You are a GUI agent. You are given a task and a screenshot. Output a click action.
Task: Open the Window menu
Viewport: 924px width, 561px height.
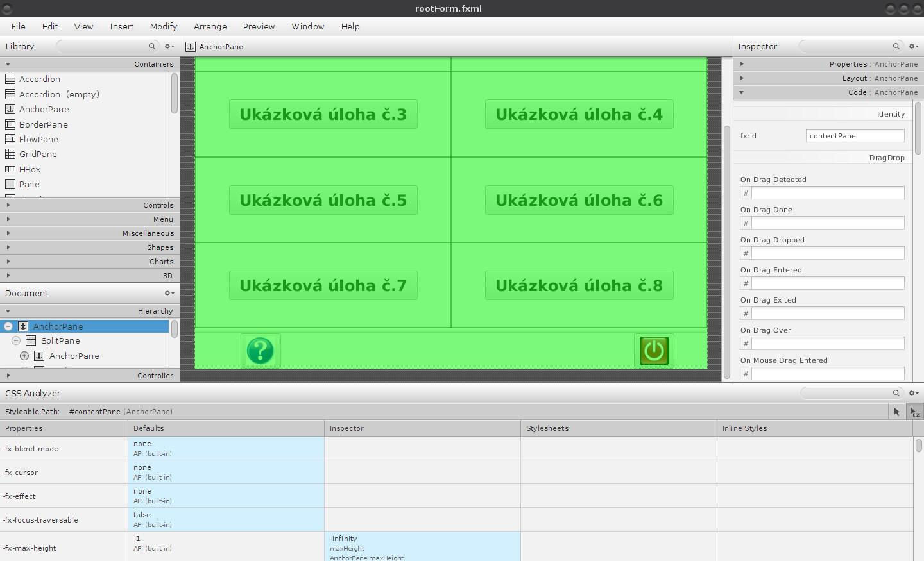coord(308,26)
